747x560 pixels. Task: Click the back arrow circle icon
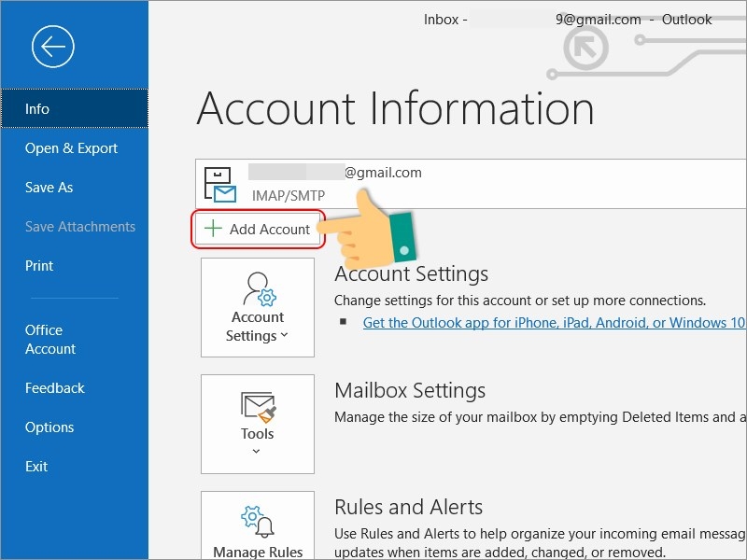[x=53, y=47]
